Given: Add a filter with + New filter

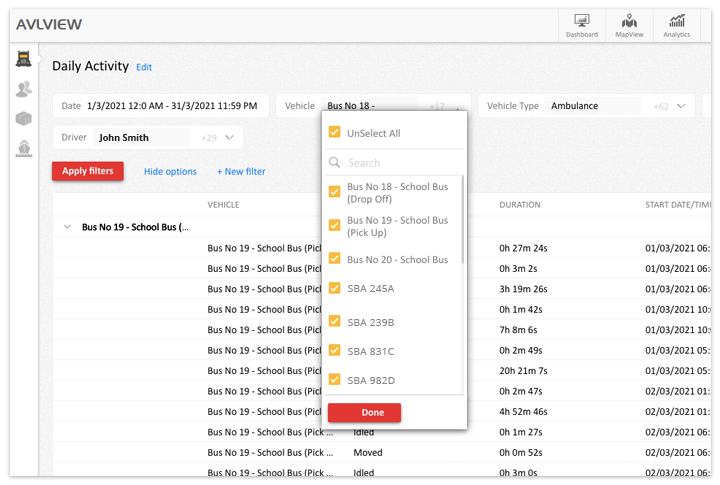Looking at the screenshot, I should tap(241, 171).
